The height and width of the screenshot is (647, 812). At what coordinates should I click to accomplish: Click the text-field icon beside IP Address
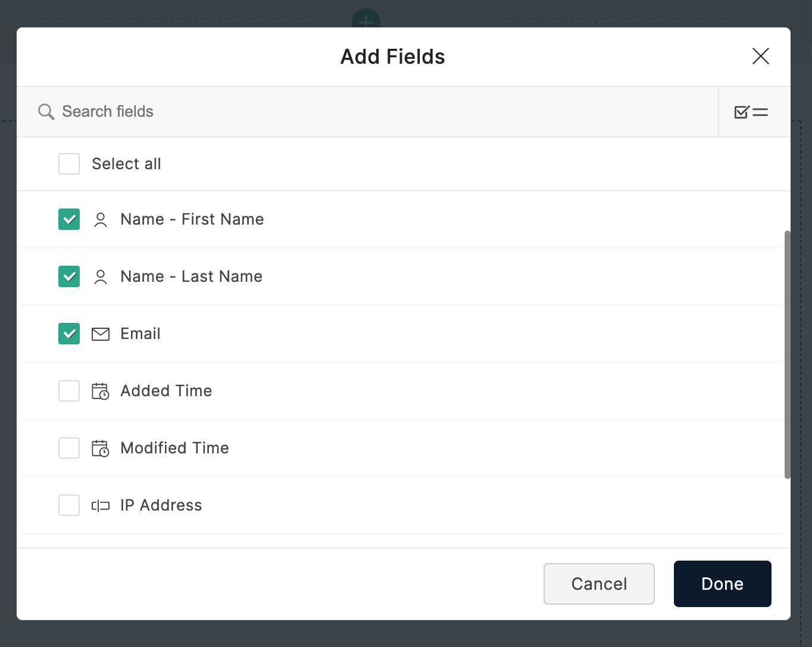coord(101,506)
